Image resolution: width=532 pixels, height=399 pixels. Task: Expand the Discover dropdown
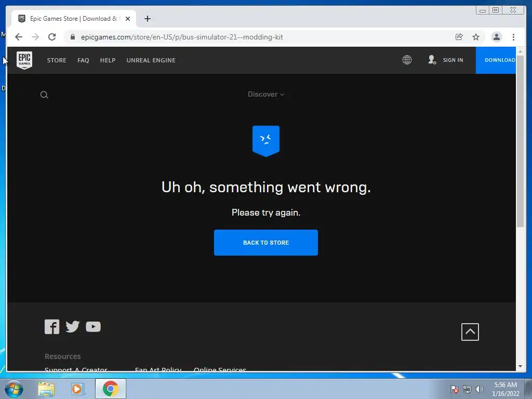point(266,95)
